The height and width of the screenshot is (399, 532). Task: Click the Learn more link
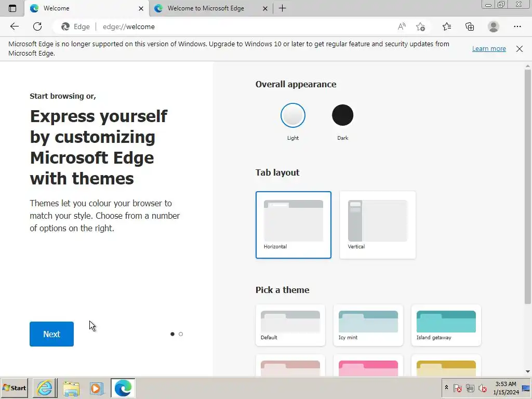(x=489, y=48)
